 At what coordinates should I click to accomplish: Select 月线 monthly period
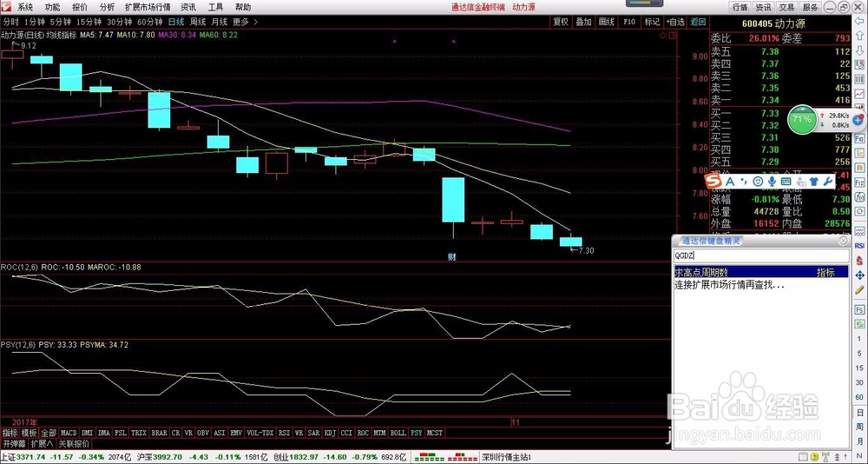pyautogui.click(x=220, y=23)
